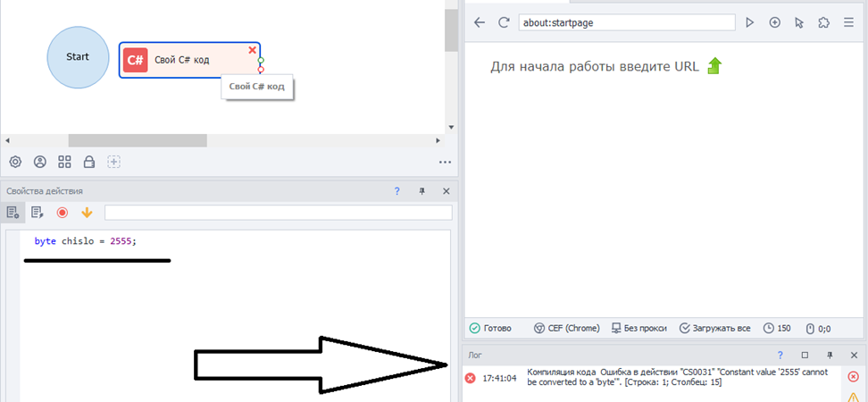Click the canvas scroll-down arrow

(x=451, y=127)
